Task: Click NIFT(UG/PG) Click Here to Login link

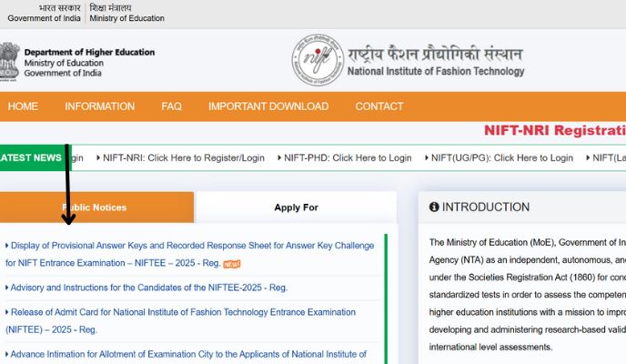Action: 501,157
